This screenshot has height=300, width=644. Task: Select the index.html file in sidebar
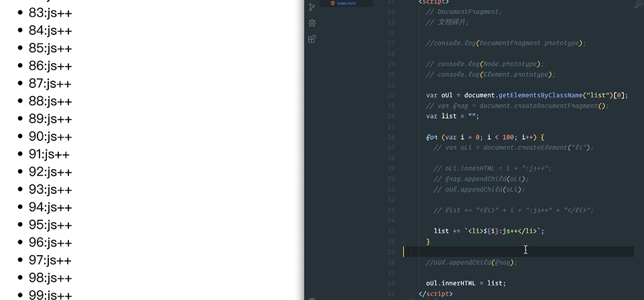point(346,3)
